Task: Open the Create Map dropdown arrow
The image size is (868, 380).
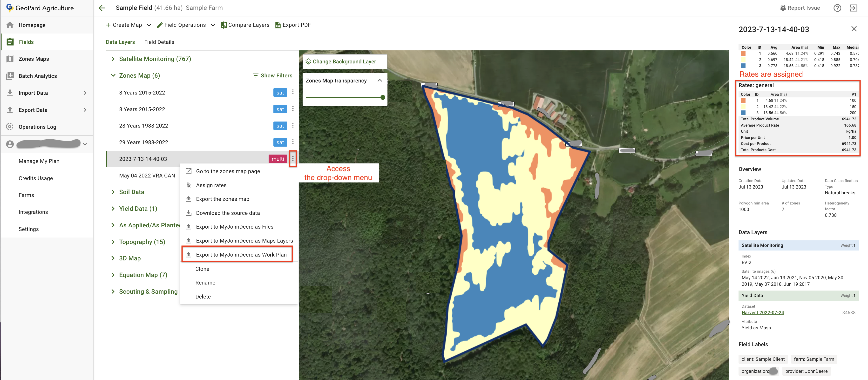Action: (x=149, y=25)
